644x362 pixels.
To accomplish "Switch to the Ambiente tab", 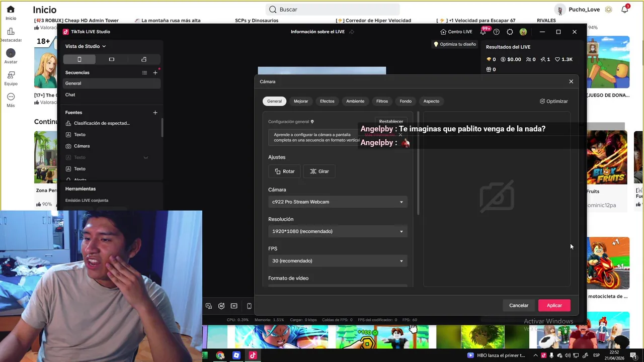I will (355, 101).
